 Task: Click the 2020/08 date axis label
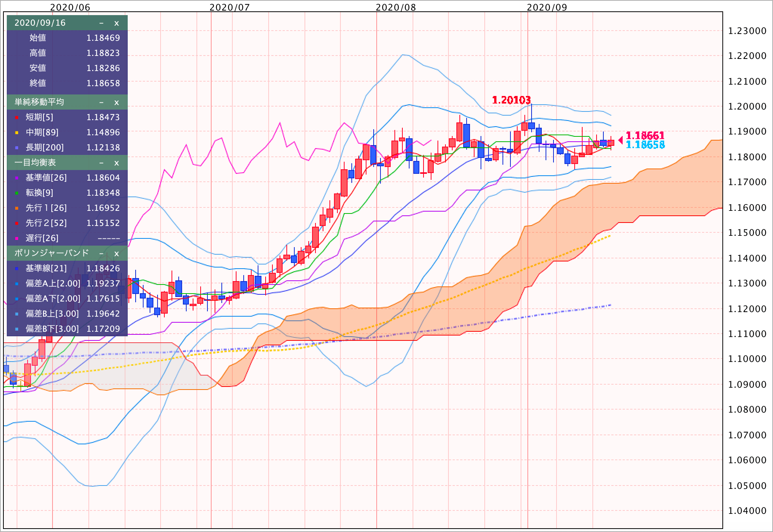(x=396, y=7)
